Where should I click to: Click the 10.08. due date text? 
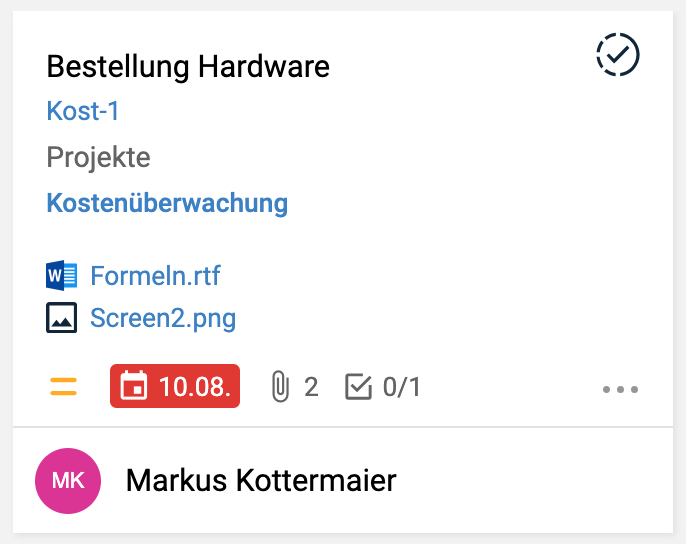point(195,387)
